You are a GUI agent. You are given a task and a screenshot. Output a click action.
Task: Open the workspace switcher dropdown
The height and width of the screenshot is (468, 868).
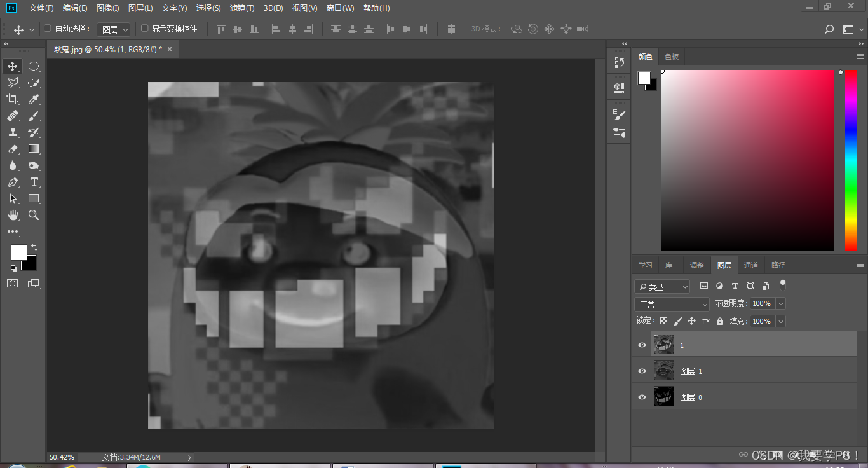click(x=850, y=29)
